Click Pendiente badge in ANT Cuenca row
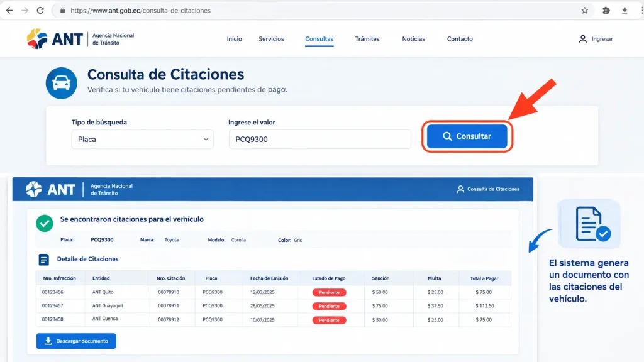644x362 pixels. (329, 320)
